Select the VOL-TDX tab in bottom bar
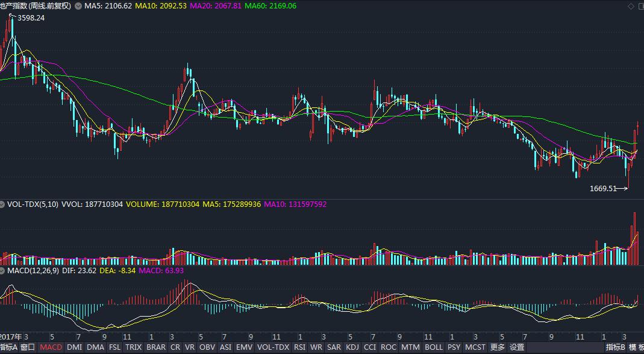The width and height of the screenshot is (644, 354). click(x=274, y=347)
